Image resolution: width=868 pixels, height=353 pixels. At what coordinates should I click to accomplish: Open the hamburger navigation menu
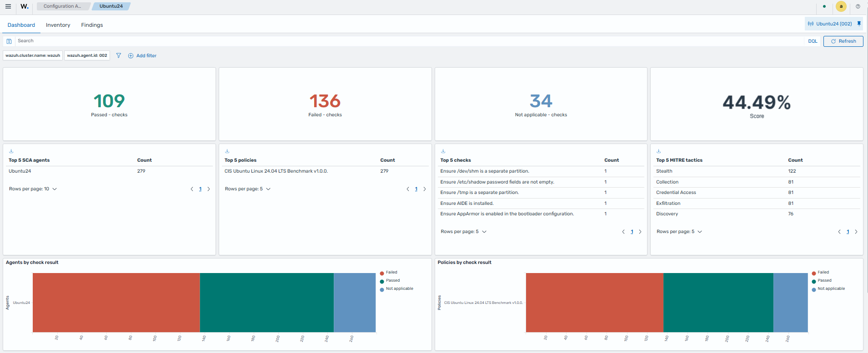8,6
